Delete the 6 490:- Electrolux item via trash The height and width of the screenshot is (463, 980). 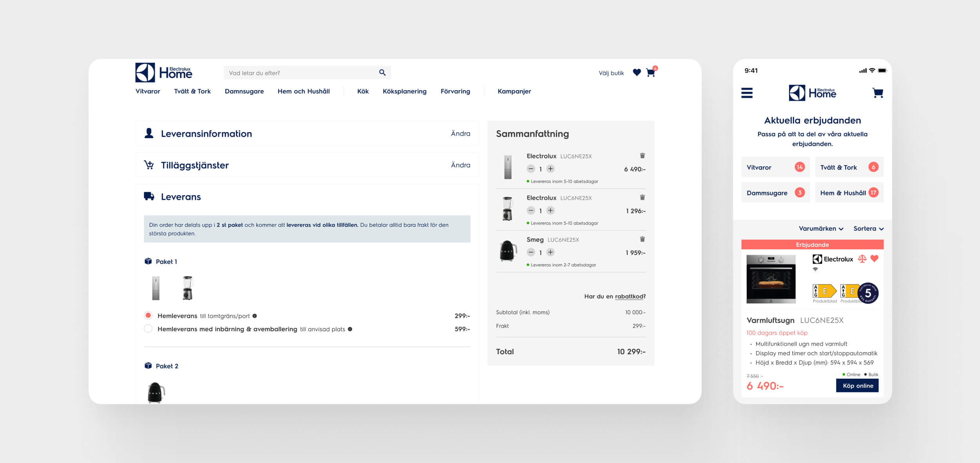[x=642, y=156]
